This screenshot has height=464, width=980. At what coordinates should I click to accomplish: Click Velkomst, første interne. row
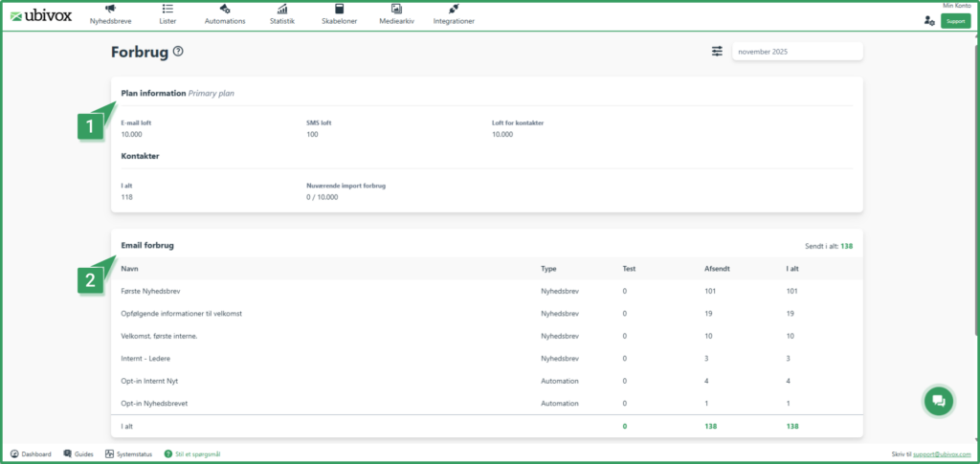[159, 336]
